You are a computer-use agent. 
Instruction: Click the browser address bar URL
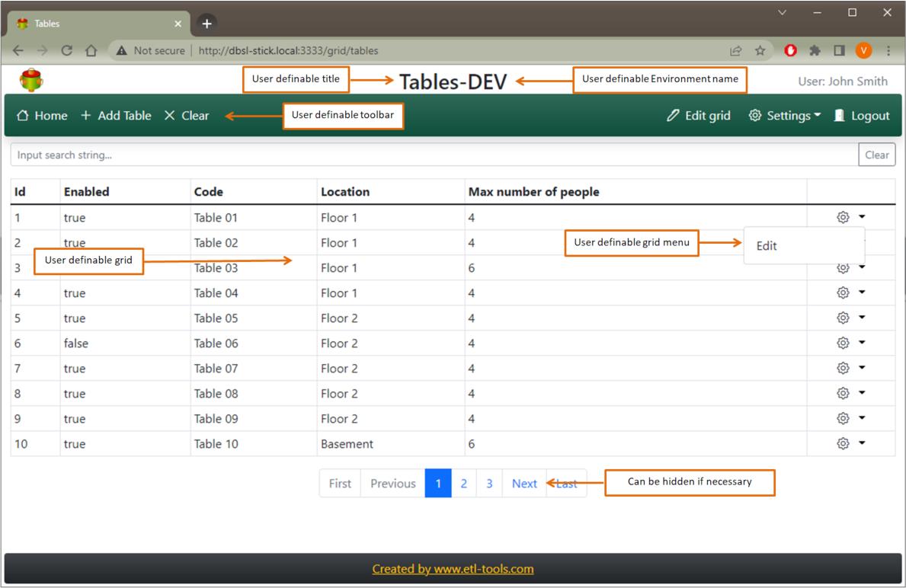288,51
